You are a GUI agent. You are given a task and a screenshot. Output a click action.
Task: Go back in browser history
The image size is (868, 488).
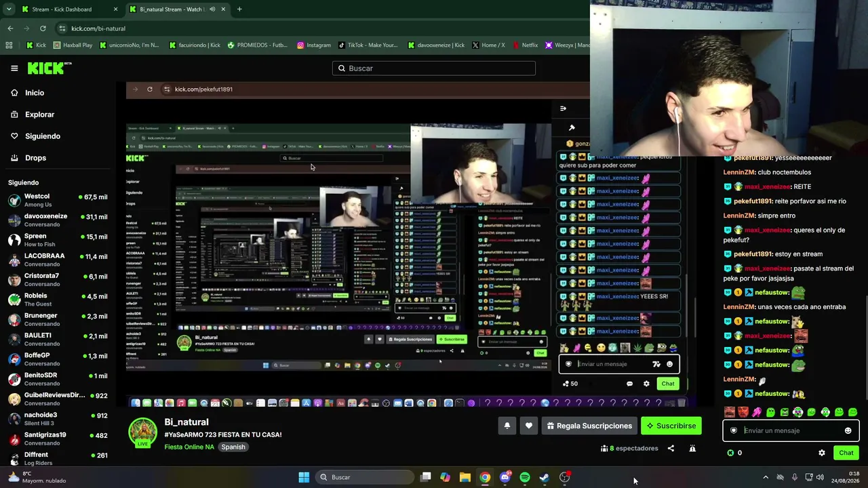tap(10, 28)
